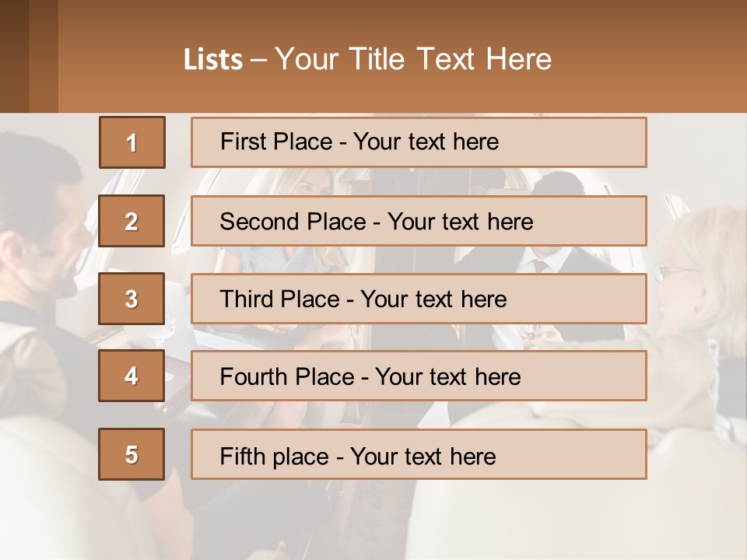Image resolution: width=747 pixels, height=560 pixels.
Task: Click the "Third Place" text placeholder
Action: click(x=419, y=299)
